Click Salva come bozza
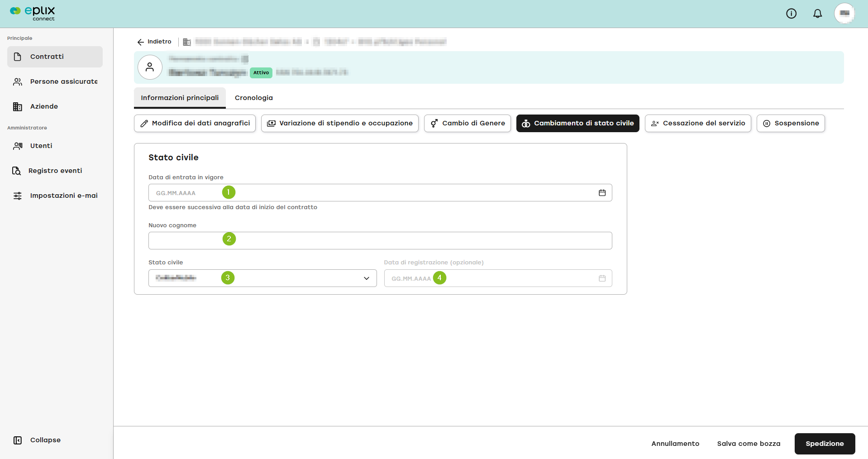 tap(749, 444)
